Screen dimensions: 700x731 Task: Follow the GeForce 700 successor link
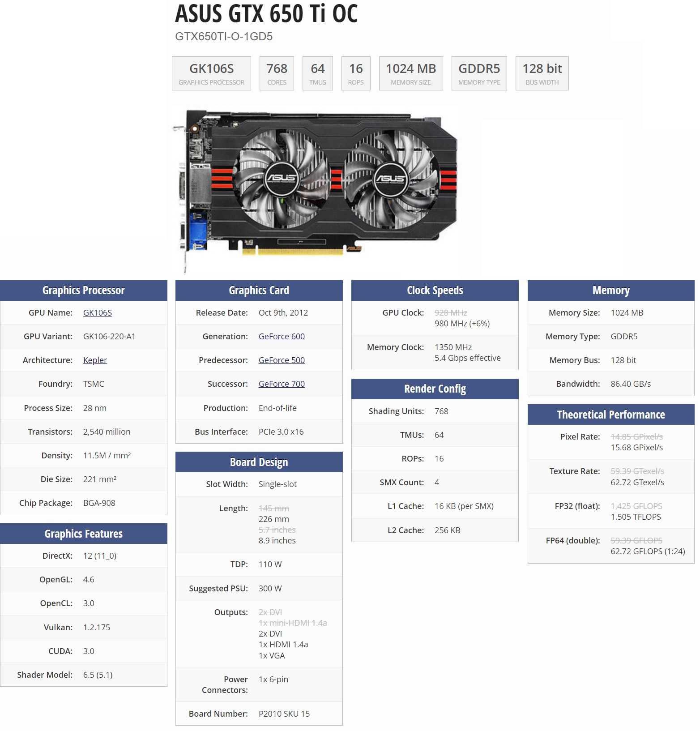tap(282, 384)
